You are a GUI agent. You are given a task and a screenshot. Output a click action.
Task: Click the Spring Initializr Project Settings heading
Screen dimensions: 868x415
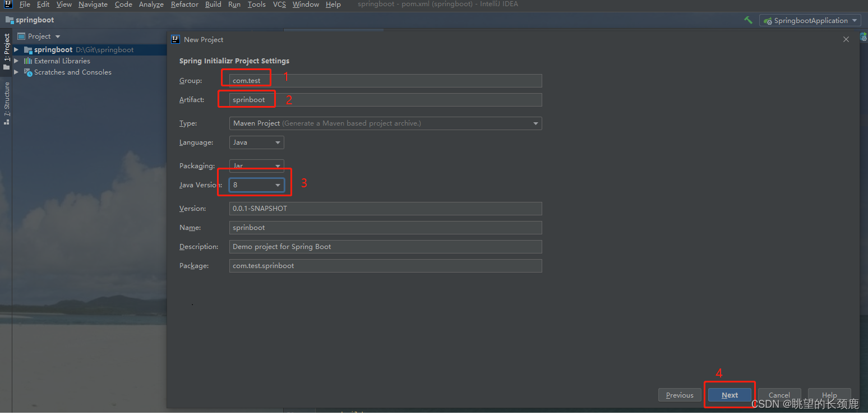[x=234, y=61]
